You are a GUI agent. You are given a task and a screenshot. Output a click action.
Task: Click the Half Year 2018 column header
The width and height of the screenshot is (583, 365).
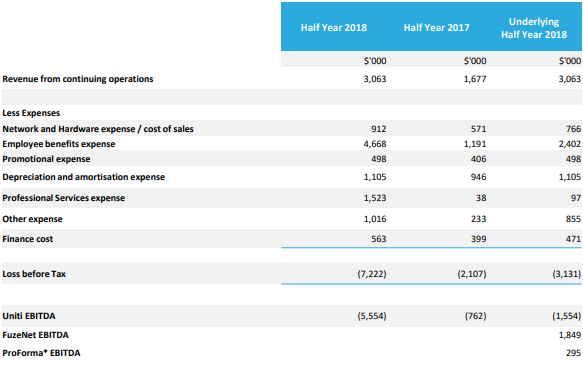click(334, 28)
